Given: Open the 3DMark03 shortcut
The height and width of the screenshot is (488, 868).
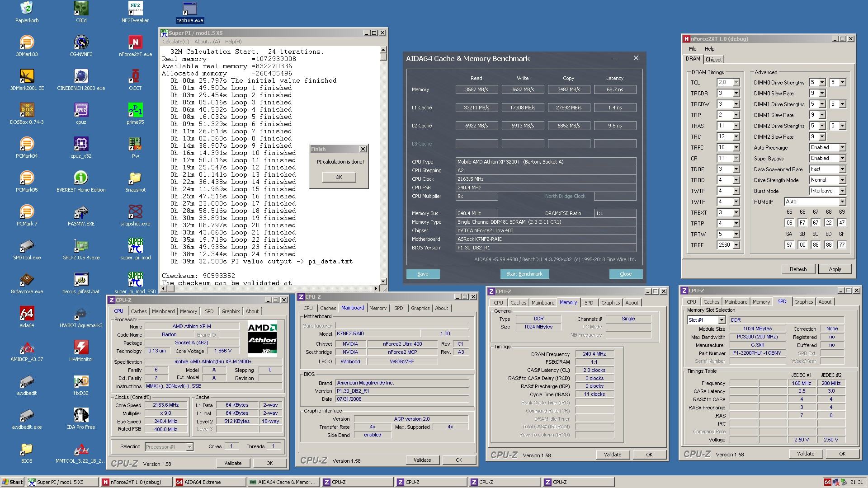Looking at the screenshot, I should point(27,46).
